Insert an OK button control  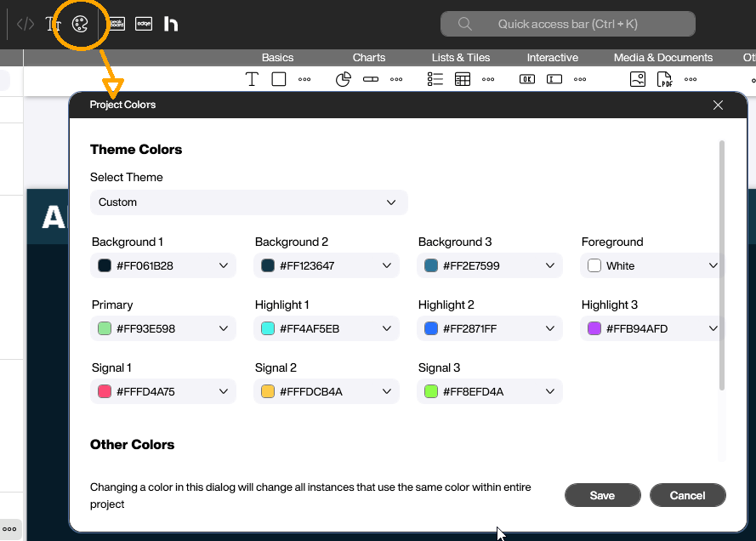point(527,79)
